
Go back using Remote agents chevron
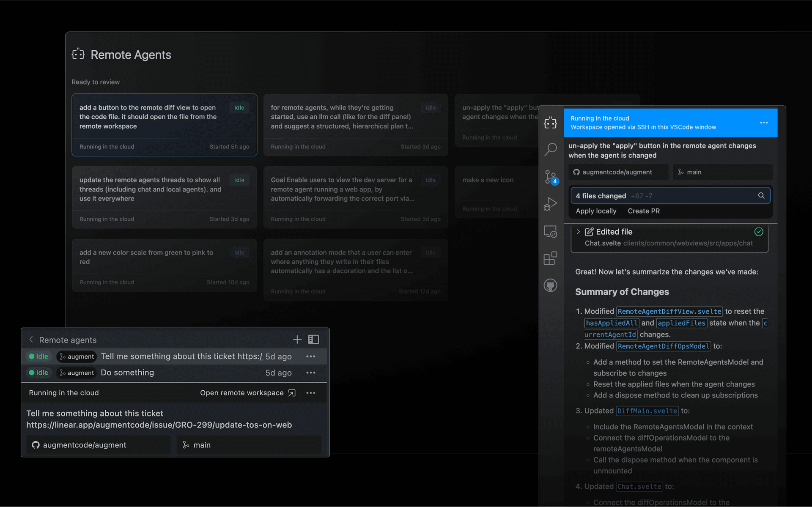pos(31,340)
